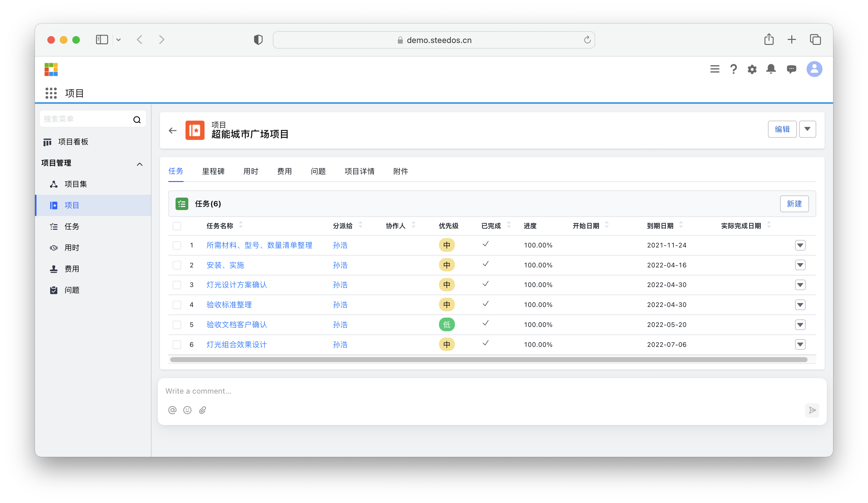Image resolution: width=868 pixels, height=503 pixels.
Task: Open the hamburger menu icon in header
Action: (715, 69)
